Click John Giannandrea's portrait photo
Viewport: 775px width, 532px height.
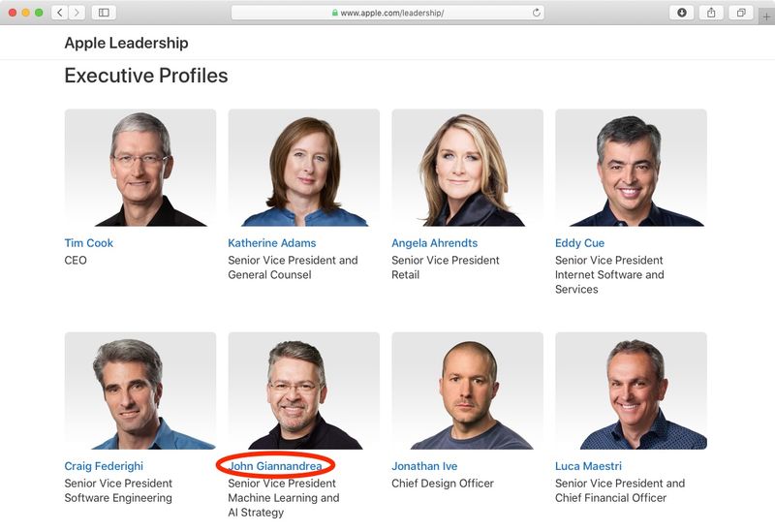click(304, 391)
